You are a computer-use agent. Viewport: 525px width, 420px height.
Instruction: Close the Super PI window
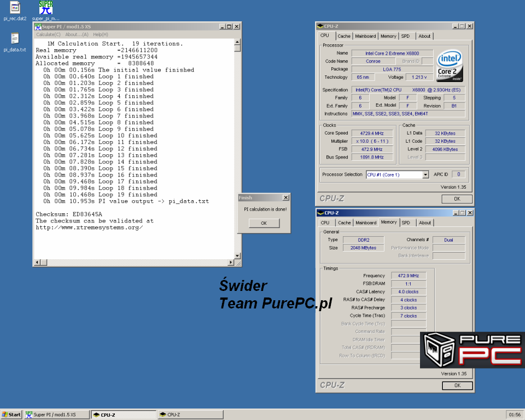pos(237,26)
